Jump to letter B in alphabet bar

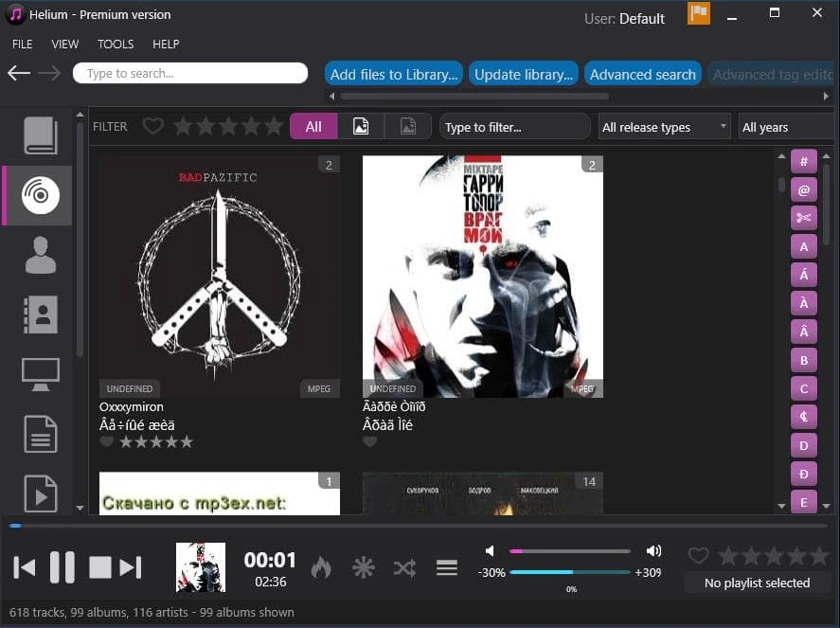pyautogui.click(x=804, y=360)
